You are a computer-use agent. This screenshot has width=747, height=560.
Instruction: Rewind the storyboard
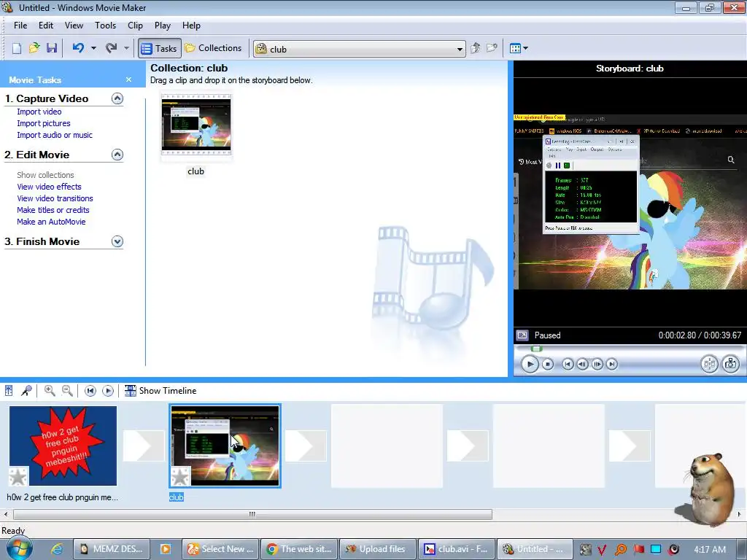click(90, 391)
